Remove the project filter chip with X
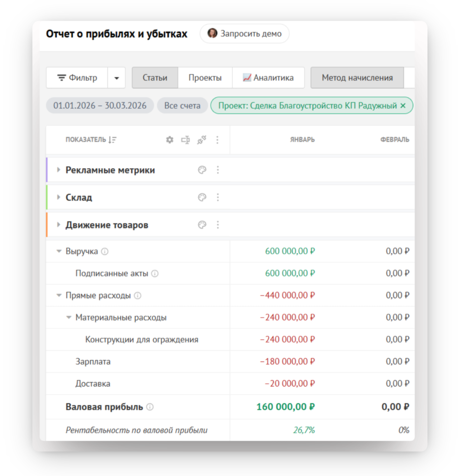Viewport: 463px width, 476px height. pyautogui.click(x=403, y=106)
